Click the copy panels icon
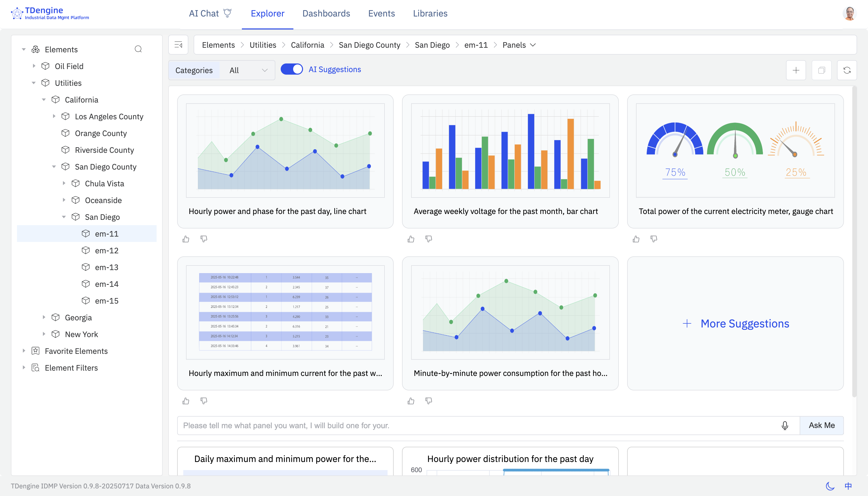868x496 pixels. point(821,70)
